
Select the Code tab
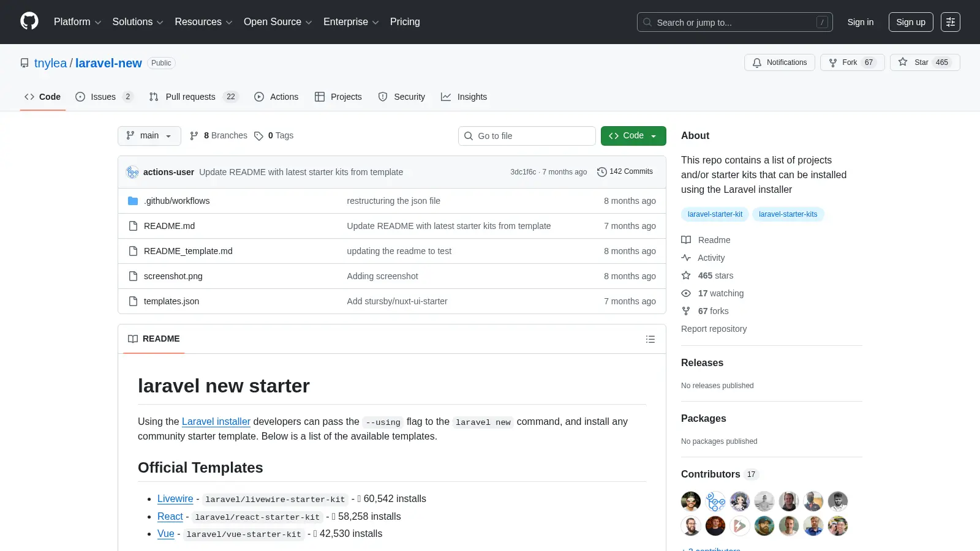(43, 97)
